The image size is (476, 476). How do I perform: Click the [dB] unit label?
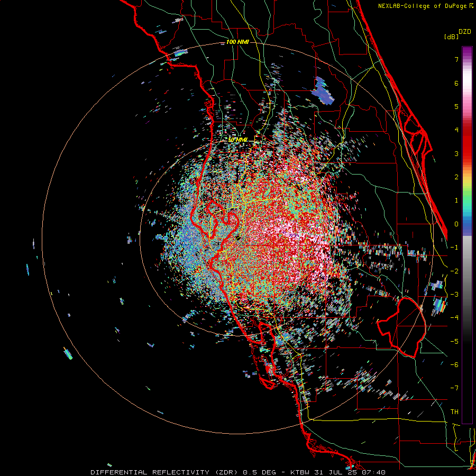coord(452,36)
